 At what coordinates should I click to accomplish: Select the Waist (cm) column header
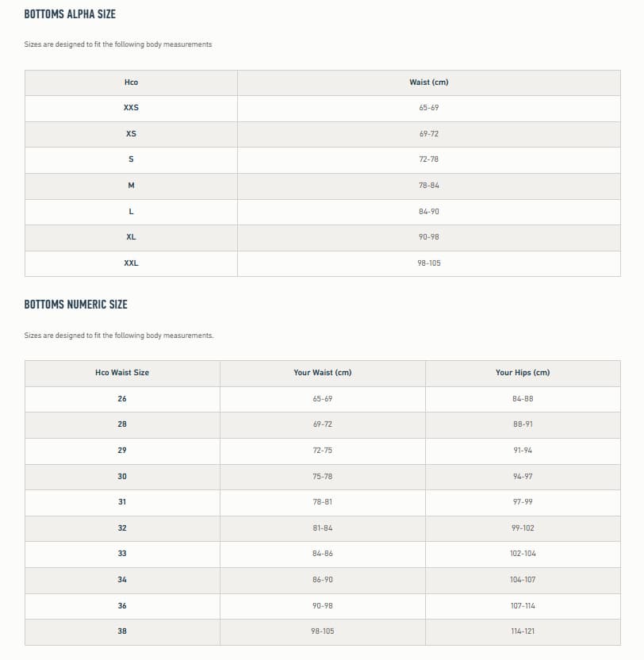[x=429, y=82]
